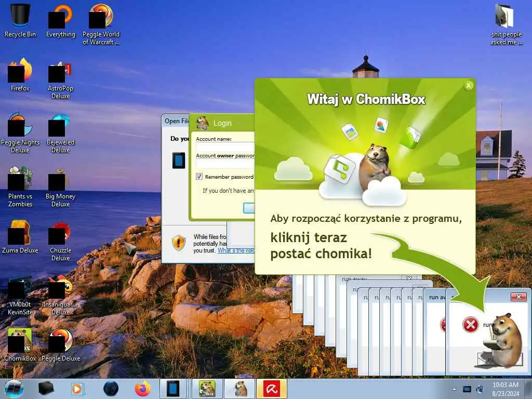Switch to the hamster taskbar window button
532x399 pixels.
click(240, 389)
